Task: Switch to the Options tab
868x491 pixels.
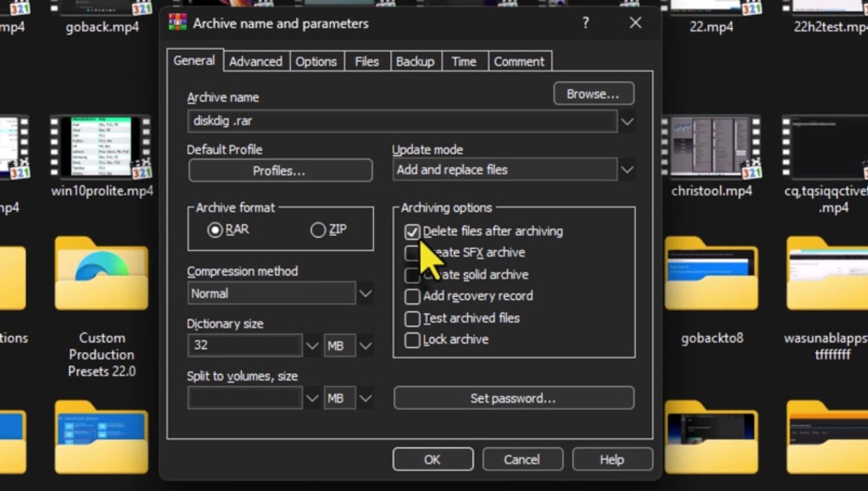Action: coord(316,61)
